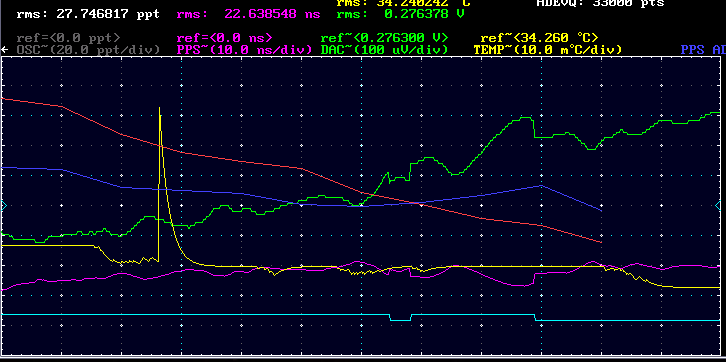Click the ADEVQ 33000 pts text

coord(600,3)
